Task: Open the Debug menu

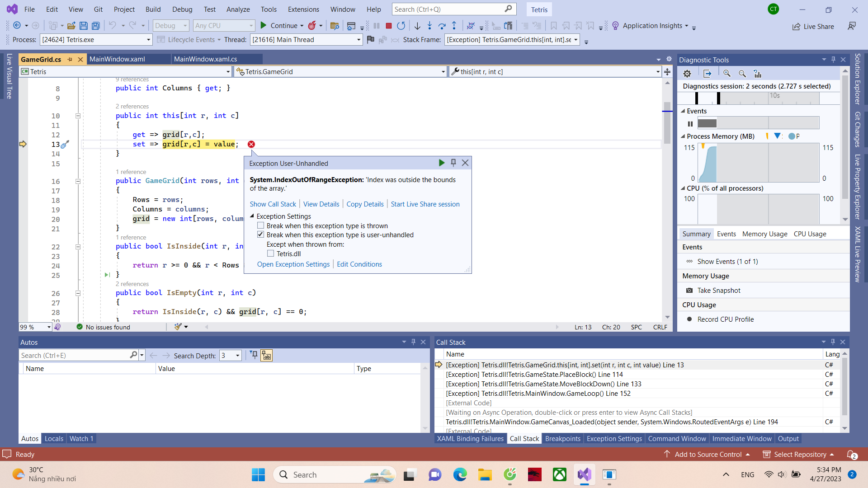Action: point(182,9)
